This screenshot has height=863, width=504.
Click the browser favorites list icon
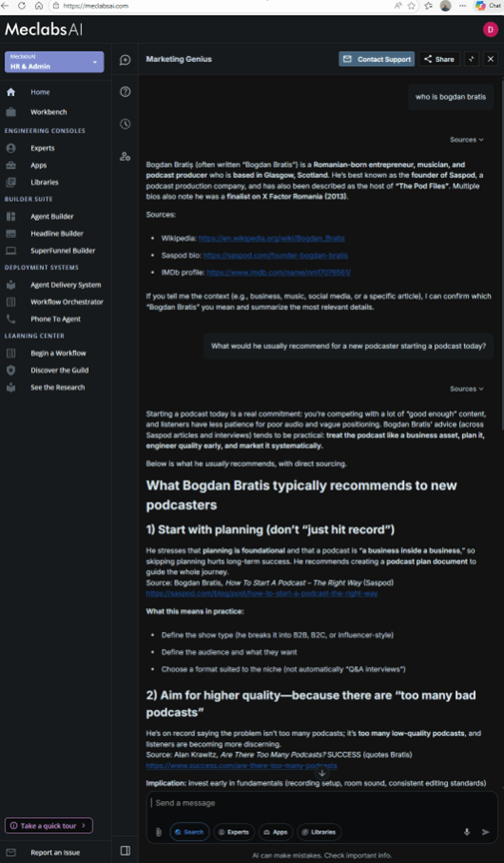click(x=428, y=6)
